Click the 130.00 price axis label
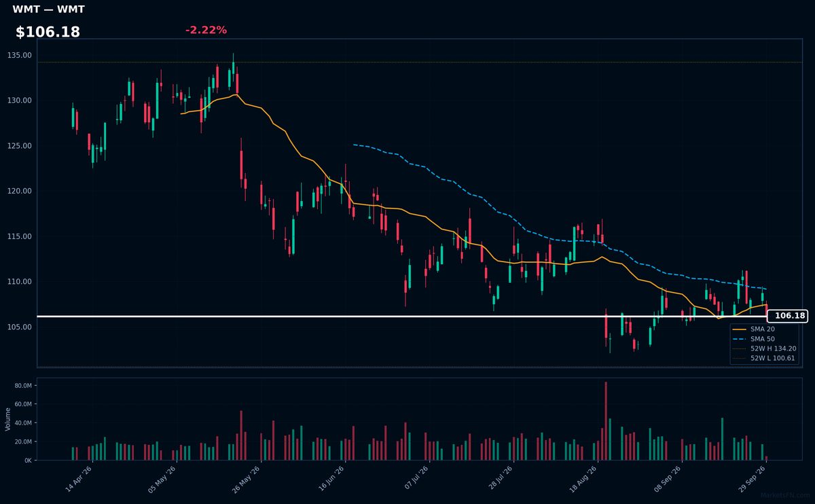The width and height of the screenshot is (815, 504). tap(20, 101)
